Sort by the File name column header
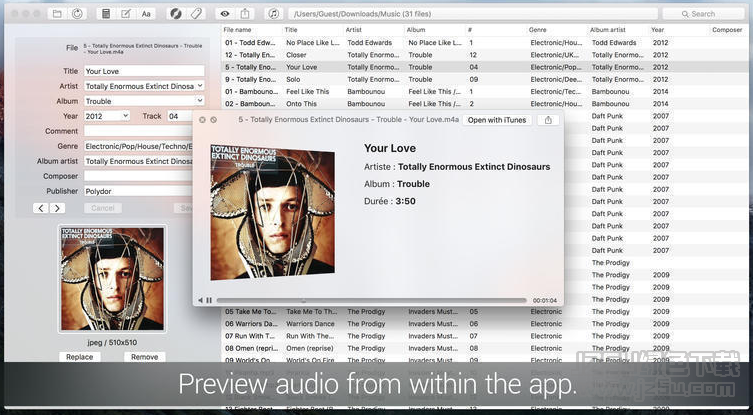753x415 pixels. [x=252, y=30]
